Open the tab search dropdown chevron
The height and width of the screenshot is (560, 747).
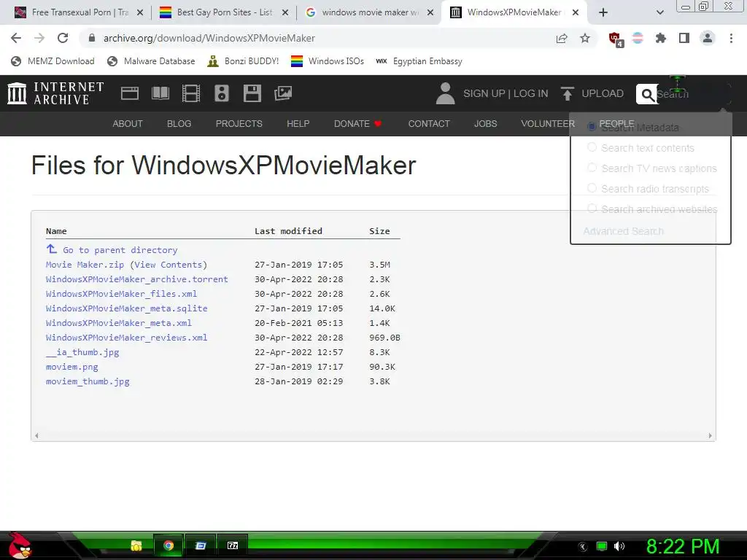pyautogui.click(x=659, y=12)
